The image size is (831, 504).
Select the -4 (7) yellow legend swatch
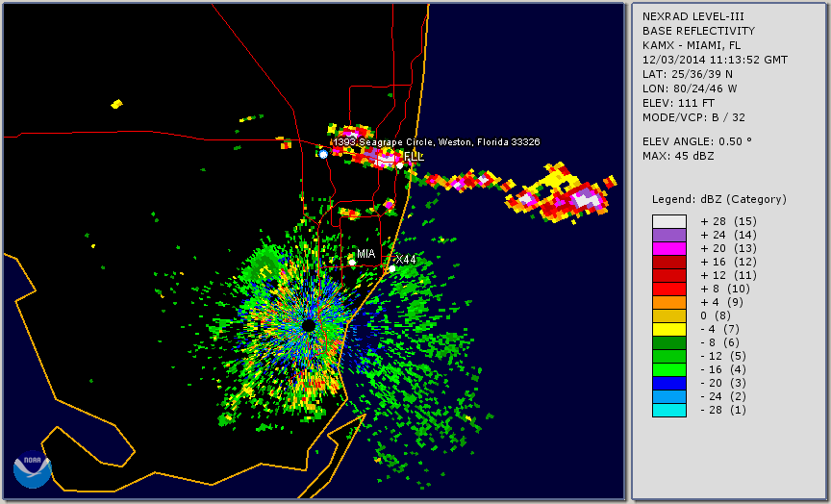669,330
